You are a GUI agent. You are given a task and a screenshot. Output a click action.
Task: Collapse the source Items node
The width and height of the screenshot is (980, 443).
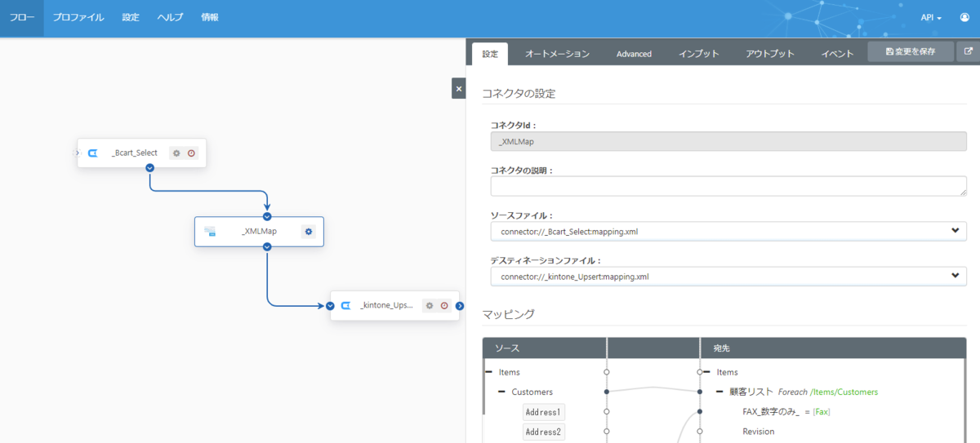(489, 371)
